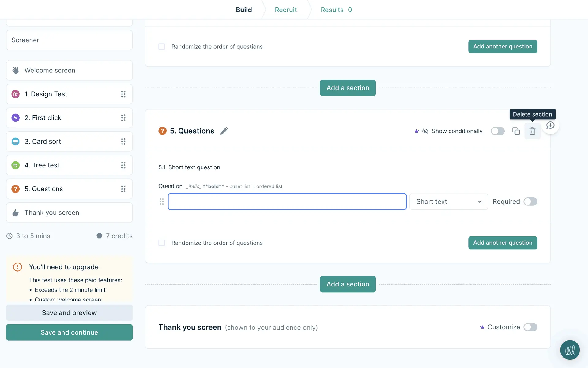588x368 pixels.
Task: Click the add comment bubble icon
Action: tap(550, 125)
